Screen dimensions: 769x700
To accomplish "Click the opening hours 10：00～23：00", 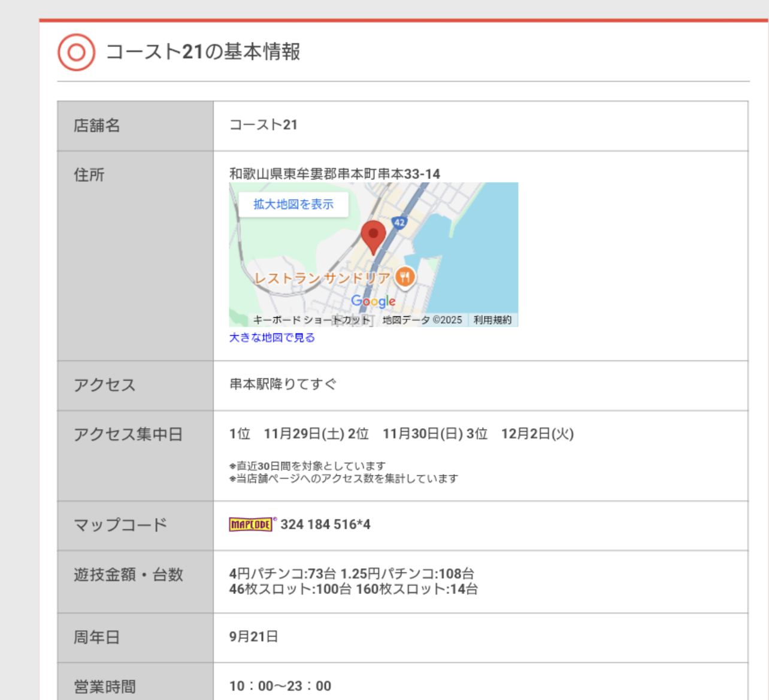I will (x=280, y=686).
